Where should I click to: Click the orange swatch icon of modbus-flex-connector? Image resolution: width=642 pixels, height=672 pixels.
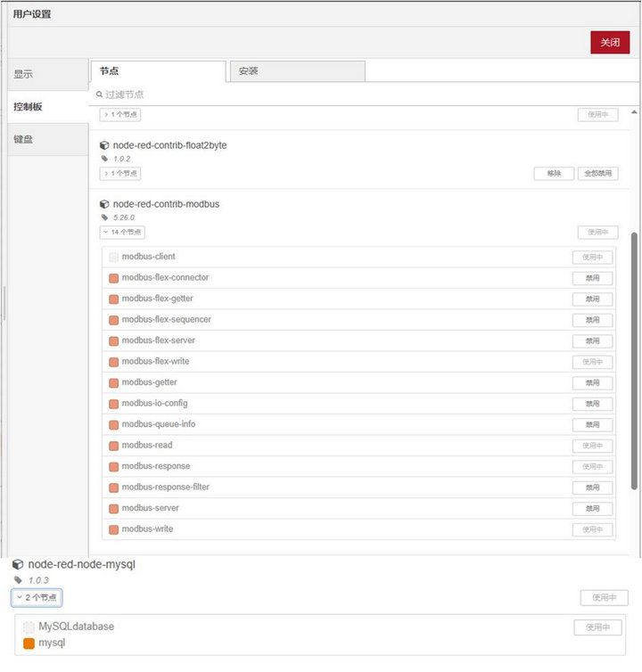(x=113, y=278)
